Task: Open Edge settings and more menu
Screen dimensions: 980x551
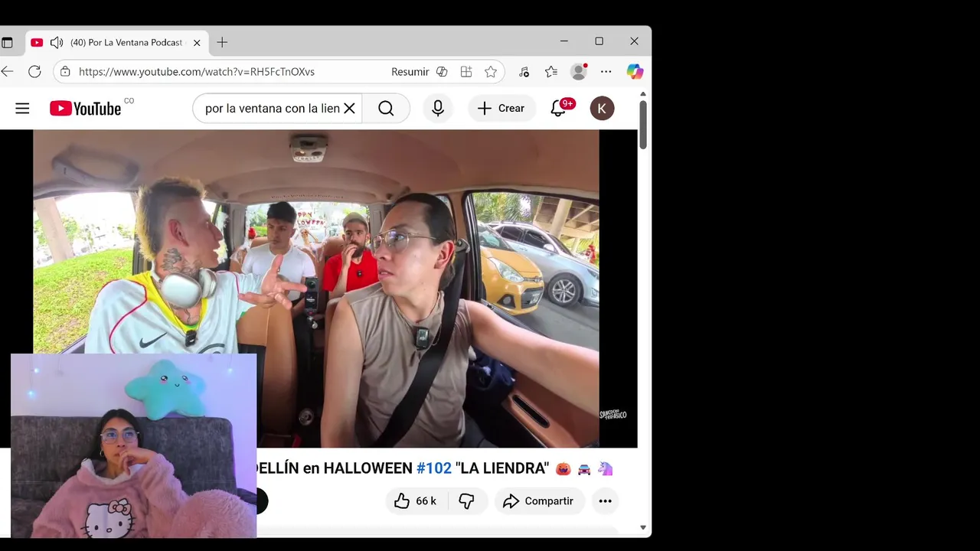Action: tap(606, 72)
